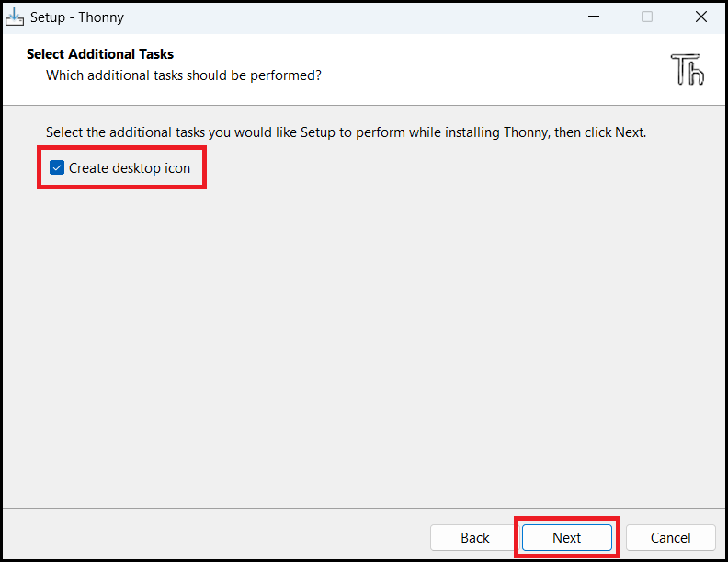The image size is (728, 562).
Task: Toggle the desktop shortcut option off
Action: 57,167
